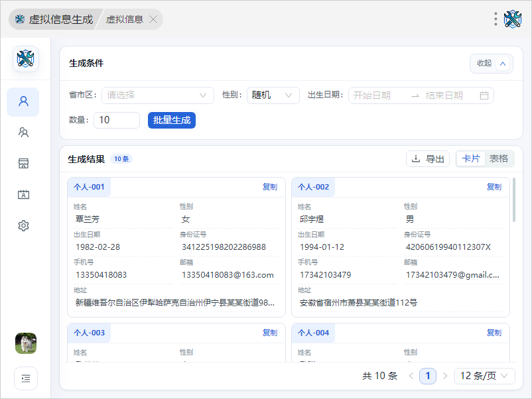The width and height of the screenshot is (532, 399).
Task: Click ID number 341225198202286988
Action: [x=224, y=247]
